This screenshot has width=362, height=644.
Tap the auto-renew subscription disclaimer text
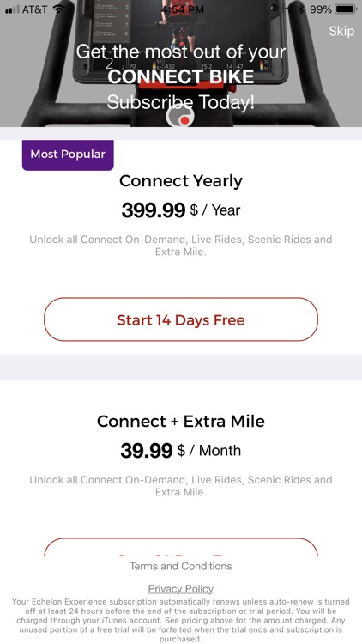pyautogui.click(x=181, y=620)
